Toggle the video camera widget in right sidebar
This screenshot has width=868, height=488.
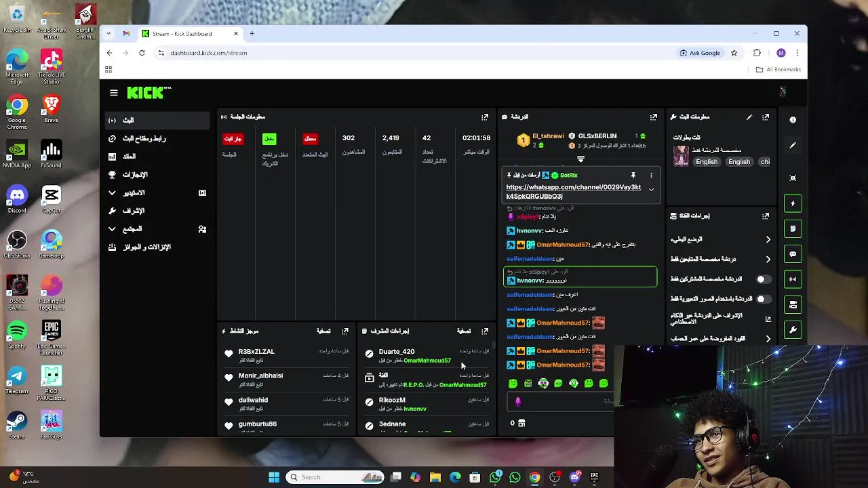click(793, 304)
